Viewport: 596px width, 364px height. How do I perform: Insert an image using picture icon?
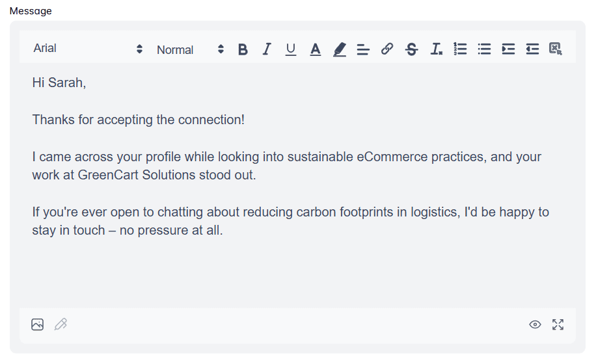click(37, 324)
